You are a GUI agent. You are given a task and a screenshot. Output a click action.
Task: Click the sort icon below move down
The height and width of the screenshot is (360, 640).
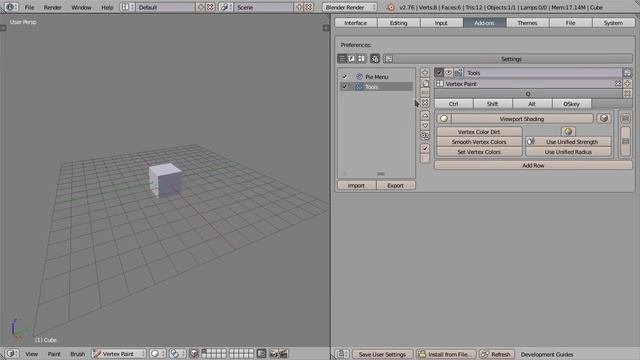425,135
